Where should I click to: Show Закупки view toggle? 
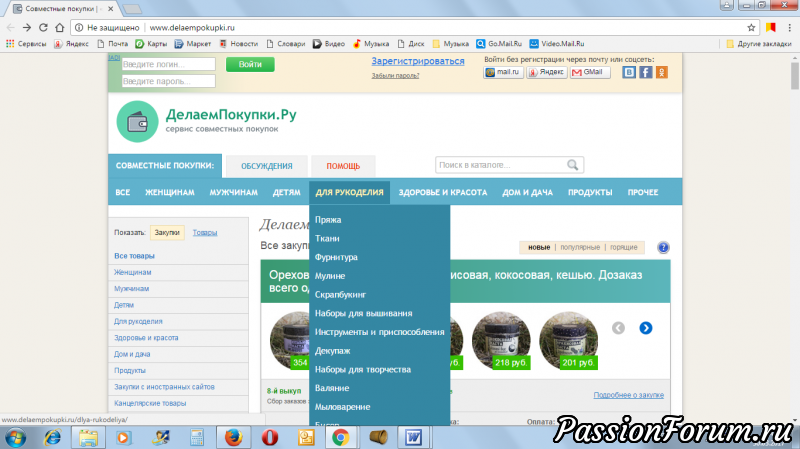click(x=167, y=233)
